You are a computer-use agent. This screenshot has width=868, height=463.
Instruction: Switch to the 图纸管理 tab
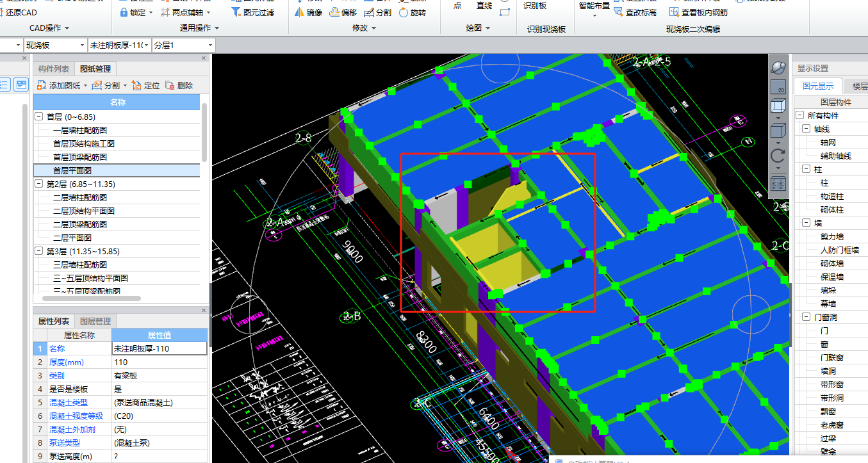[x=95, y=69]
